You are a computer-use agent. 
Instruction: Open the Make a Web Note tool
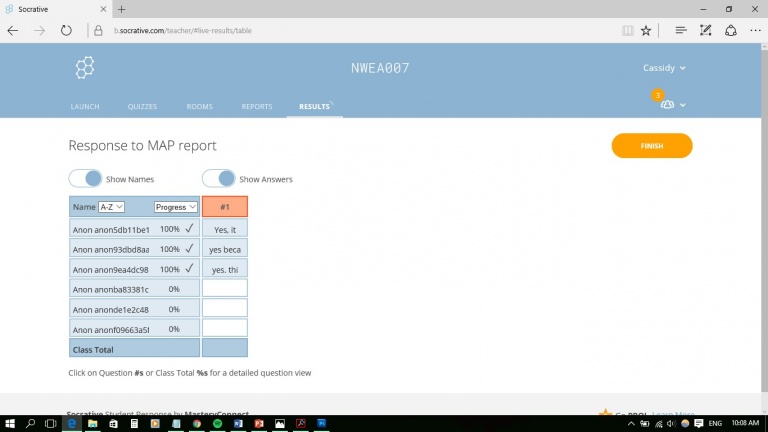point(705,31)
